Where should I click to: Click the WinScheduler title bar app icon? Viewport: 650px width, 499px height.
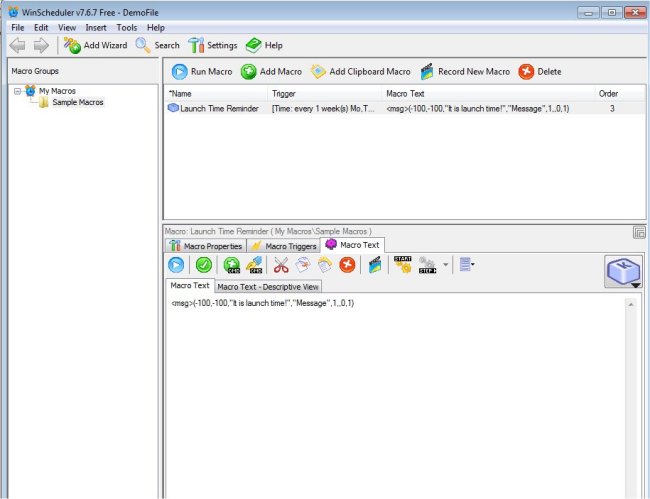coord(14,12)
